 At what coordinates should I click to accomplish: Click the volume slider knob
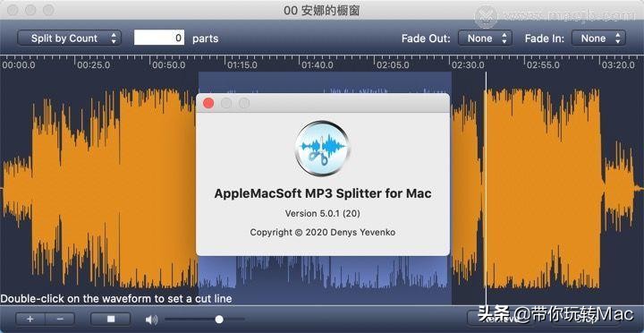pyautogui.click(x=219, y=319)
